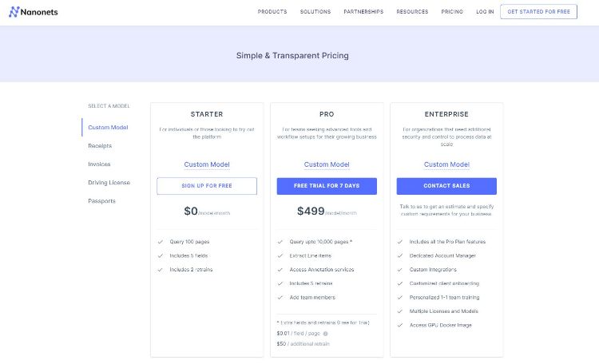
Task: Click the 'Custom Integrations' feature
Action: click(433, 269)
